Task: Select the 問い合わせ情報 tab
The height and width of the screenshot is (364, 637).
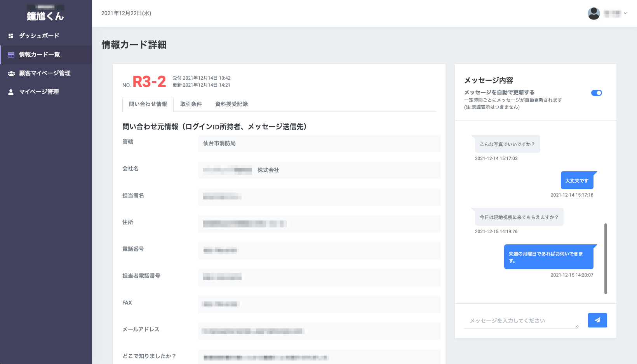Action: 148,104
